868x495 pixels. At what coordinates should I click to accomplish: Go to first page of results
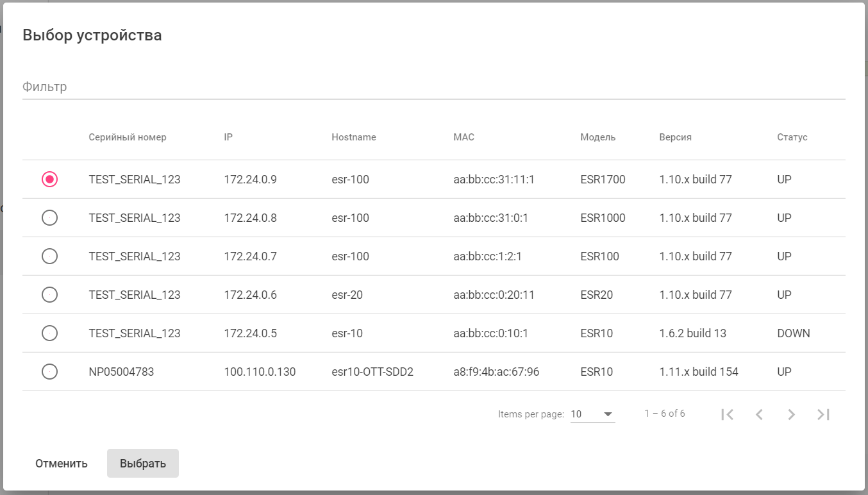(x=727, y=414)
